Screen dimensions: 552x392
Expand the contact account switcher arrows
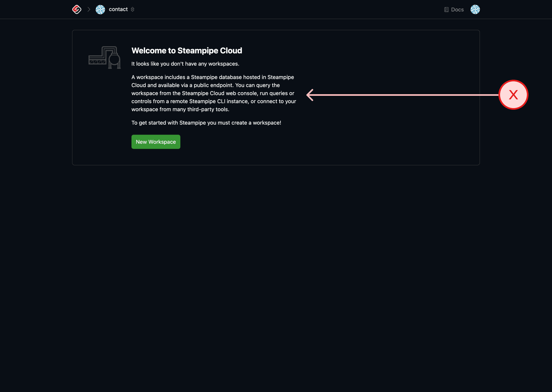point(133,10)
